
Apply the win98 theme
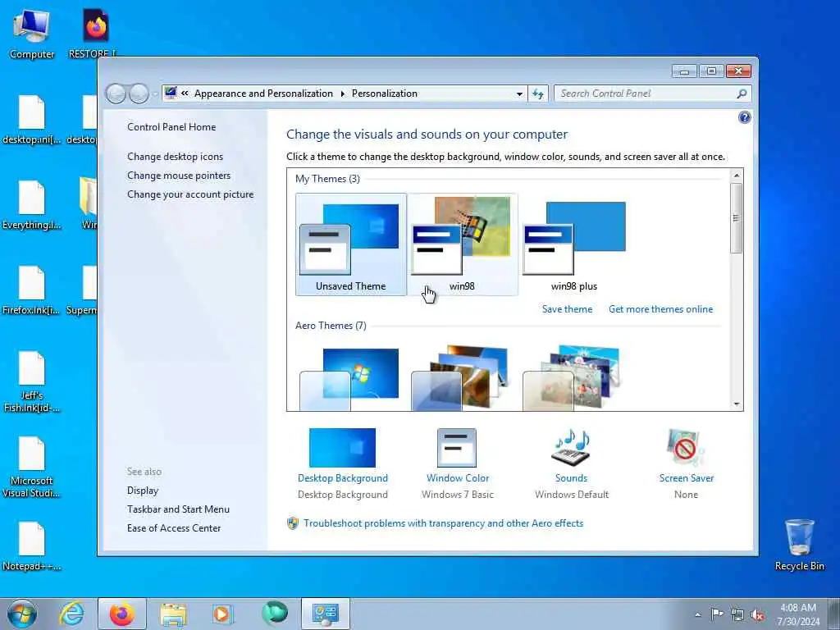[463, 244]
